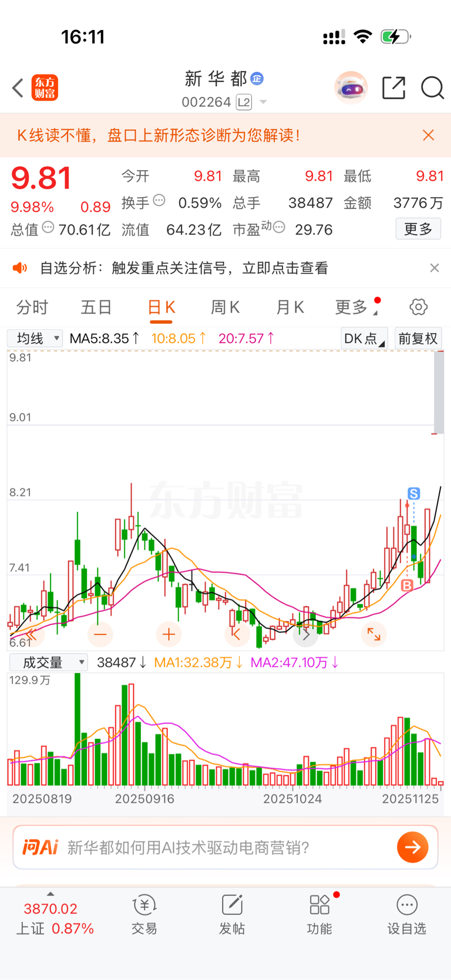451x980 pixels.
Task: Switch to the 周K tab
Action: [x=225, y=307]
